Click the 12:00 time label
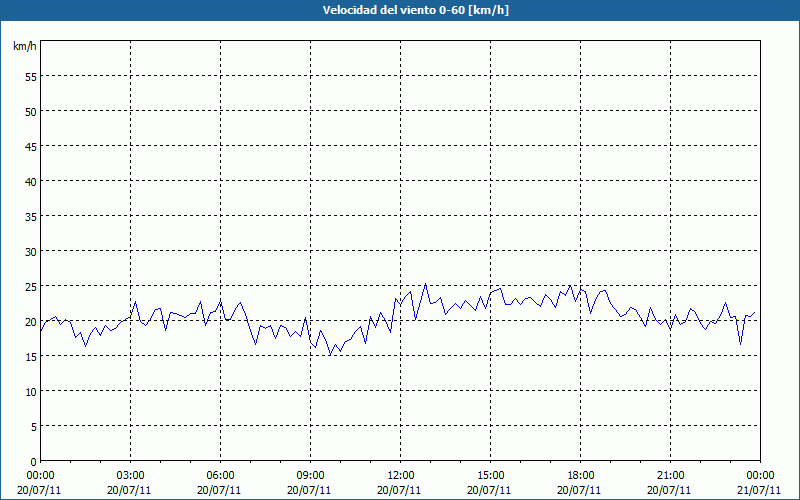800x500 pixels. tap(401, 476)
